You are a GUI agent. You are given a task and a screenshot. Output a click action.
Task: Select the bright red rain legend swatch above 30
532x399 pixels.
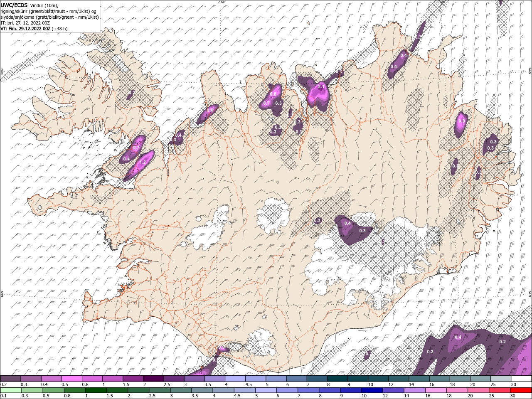coord(521,390)
